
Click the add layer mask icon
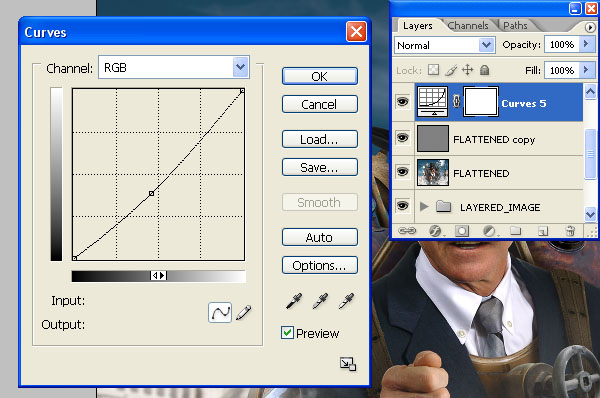[462, 231]
